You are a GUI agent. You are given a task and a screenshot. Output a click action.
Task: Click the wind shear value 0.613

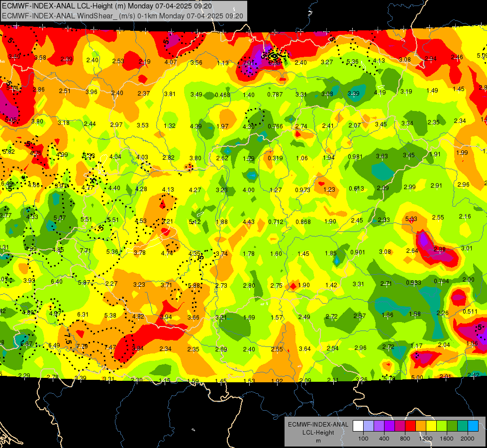coord(356,188)
